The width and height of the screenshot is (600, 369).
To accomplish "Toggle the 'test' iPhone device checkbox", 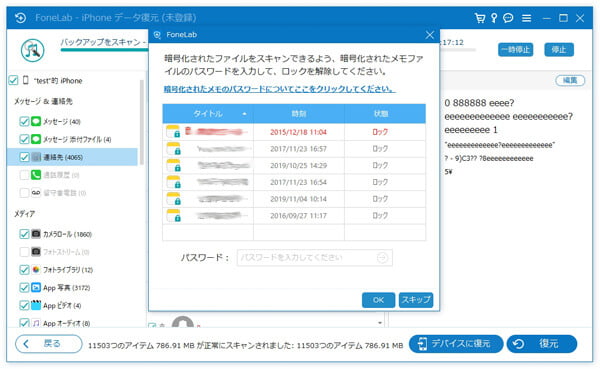I will point(13,80).
